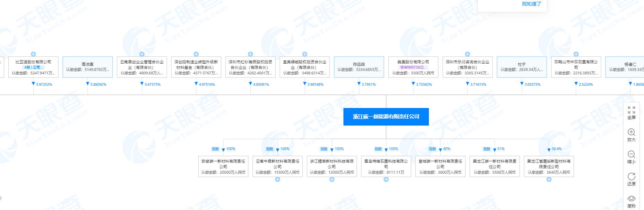Open subsidiary 浙江锂宸新材料科技有限公司

click(x=332, y=166)
